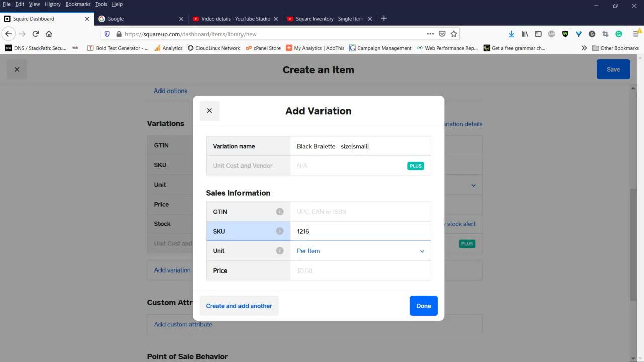Screen dimensions: 644x362
Task: Open Campaign Management bookmark
Action: pyautogui.click(x=380, y=48)
